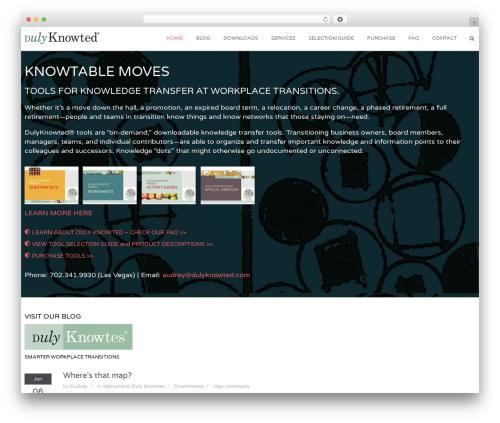Image resolution: width=500 pixels, height=423 pixels.
Task: Click the round browser extension icon by the address bar
Action: 340,20
